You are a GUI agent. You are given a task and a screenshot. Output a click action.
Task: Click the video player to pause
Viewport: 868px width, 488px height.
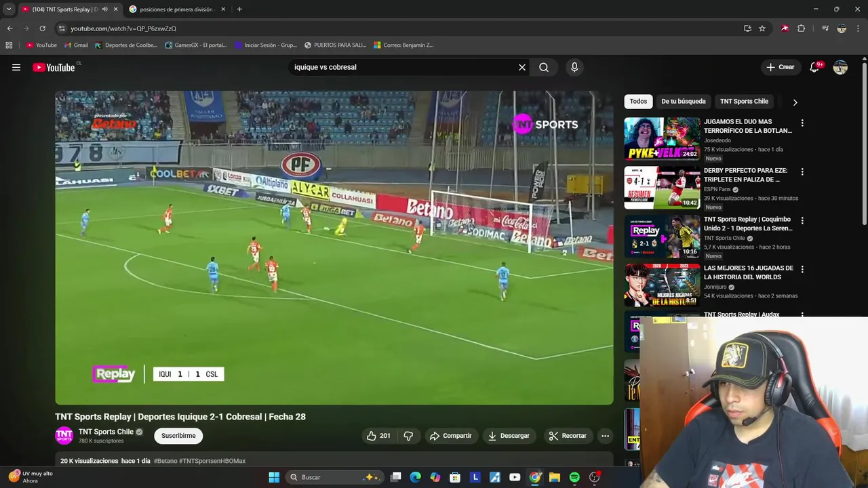click(x=334, y=248)
